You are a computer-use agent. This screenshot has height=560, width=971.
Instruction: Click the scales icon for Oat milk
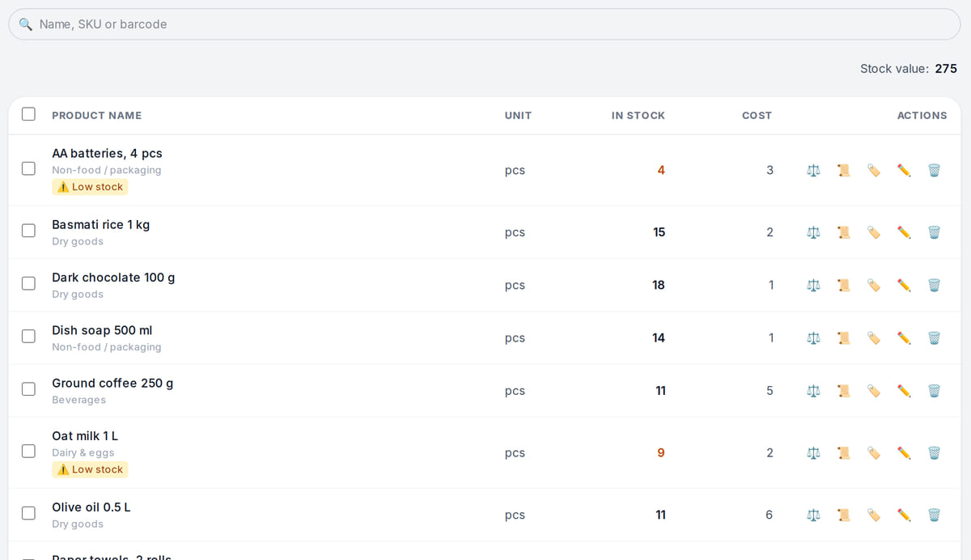pyautogui.click(x=813, y=452)
